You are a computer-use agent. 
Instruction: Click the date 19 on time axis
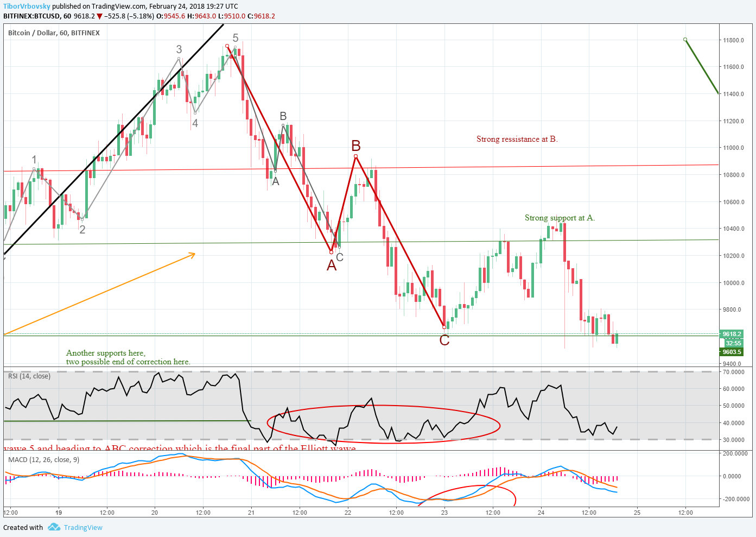coord(59,512)
